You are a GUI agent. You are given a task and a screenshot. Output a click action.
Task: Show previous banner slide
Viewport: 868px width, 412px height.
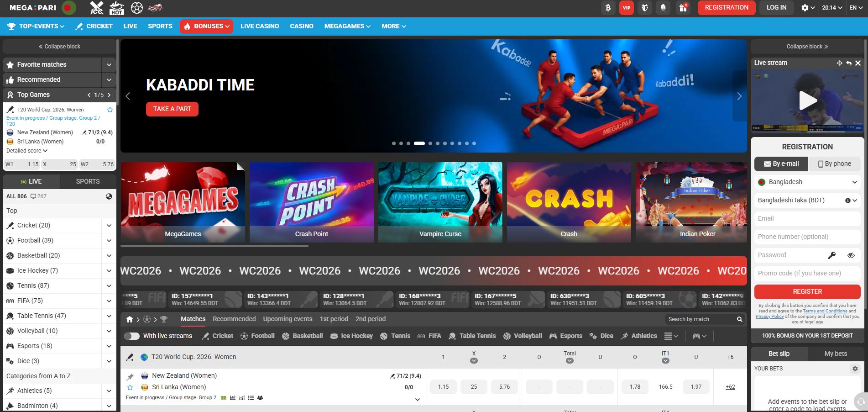128,96
